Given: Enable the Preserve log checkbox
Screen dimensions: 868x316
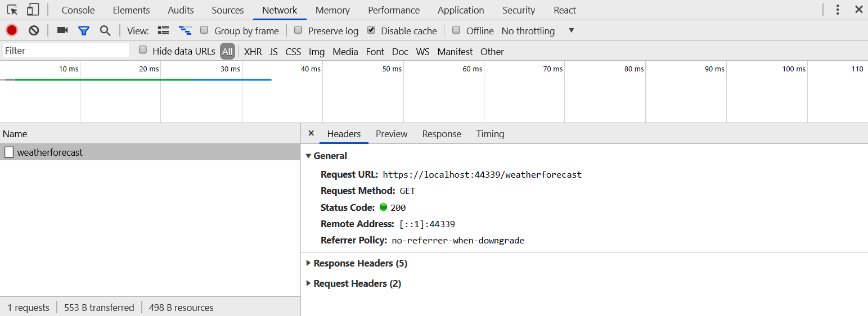Looking at the screenshot, I should tap(298, 30).
